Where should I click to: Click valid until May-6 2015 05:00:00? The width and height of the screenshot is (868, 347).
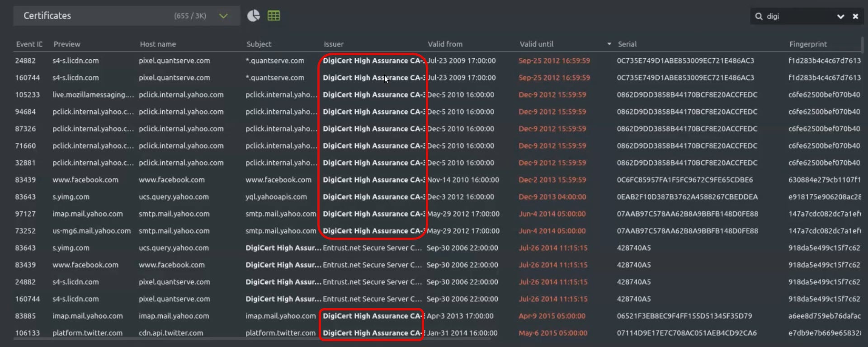553,333
